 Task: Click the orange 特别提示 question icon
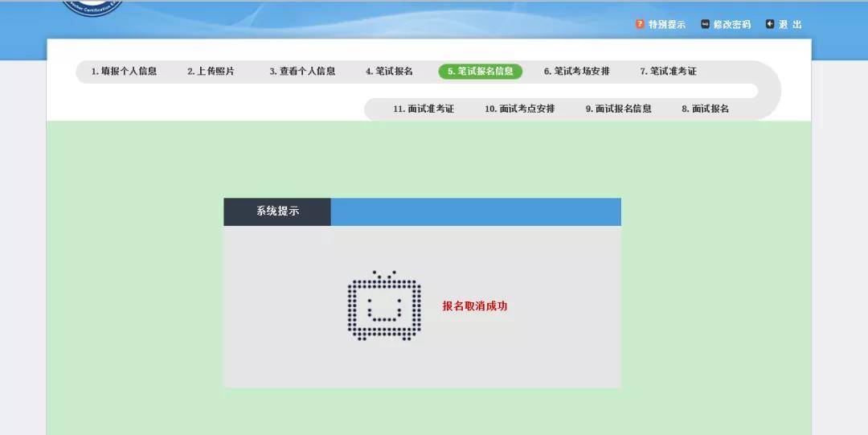pyautogui.click(x=640, y=24)
